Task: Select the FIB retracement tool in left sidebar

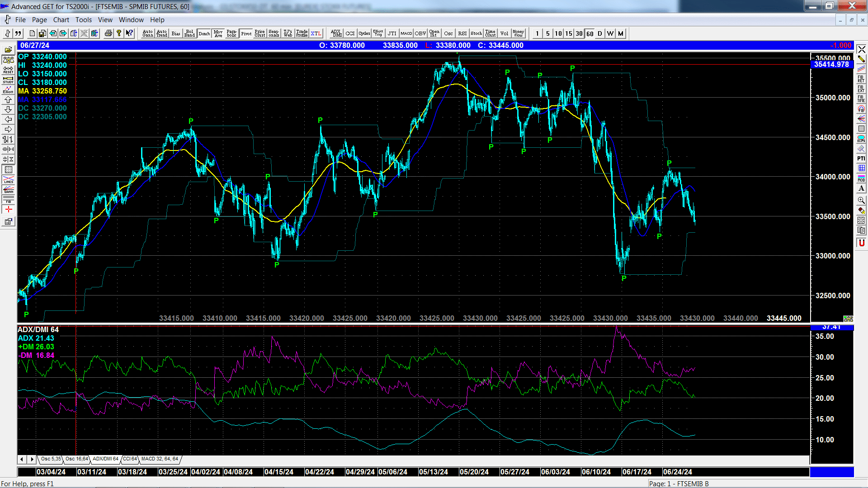Action: click(x=8, y=199)
